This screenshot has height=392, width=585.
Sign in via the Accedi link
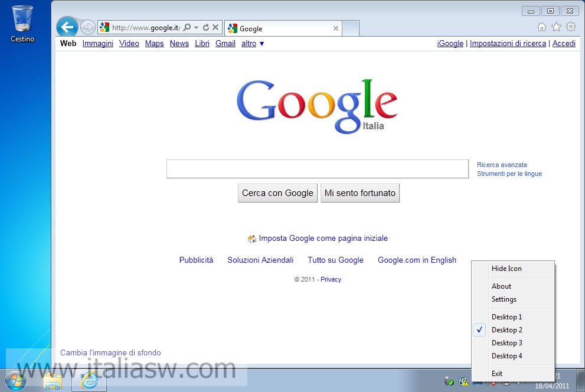[564, 44]
